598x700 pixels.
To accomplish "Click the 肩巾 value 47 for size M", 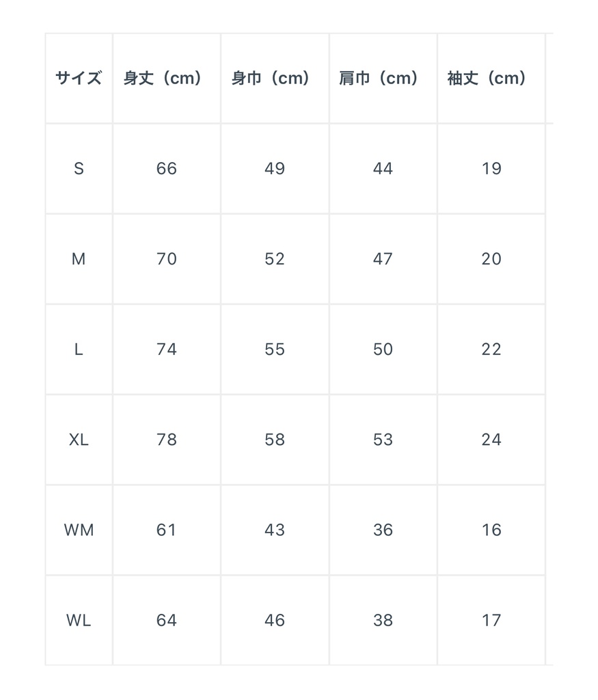I will pyautogui.click(x=383, y=259).
